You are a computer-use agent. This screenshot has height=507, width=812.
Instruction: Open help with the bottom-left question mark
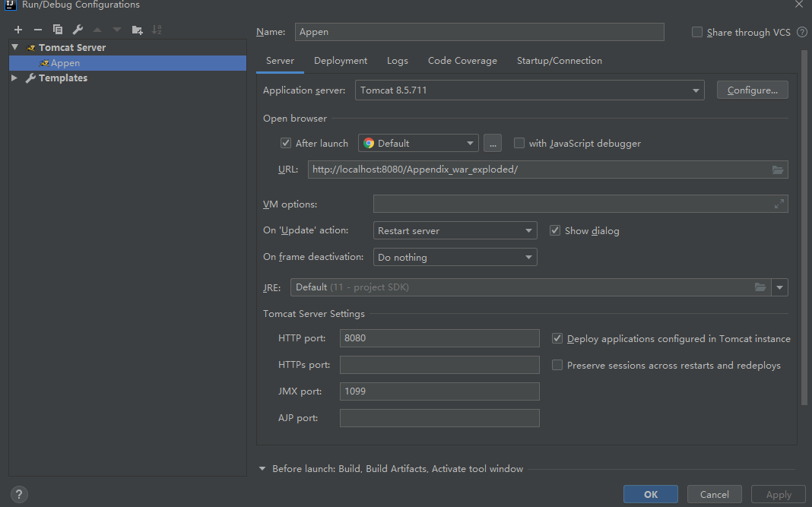click(x=19, y=494)
